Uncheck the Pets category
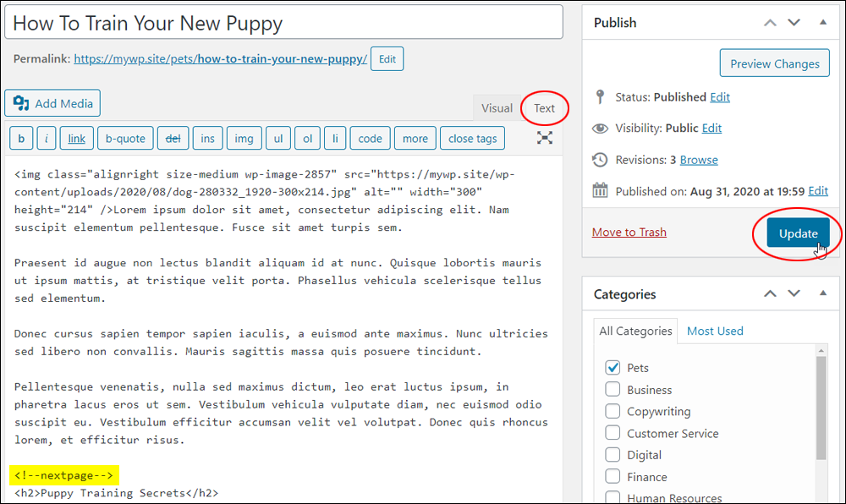This screenshot has height=504, width=846. (613, 368)
